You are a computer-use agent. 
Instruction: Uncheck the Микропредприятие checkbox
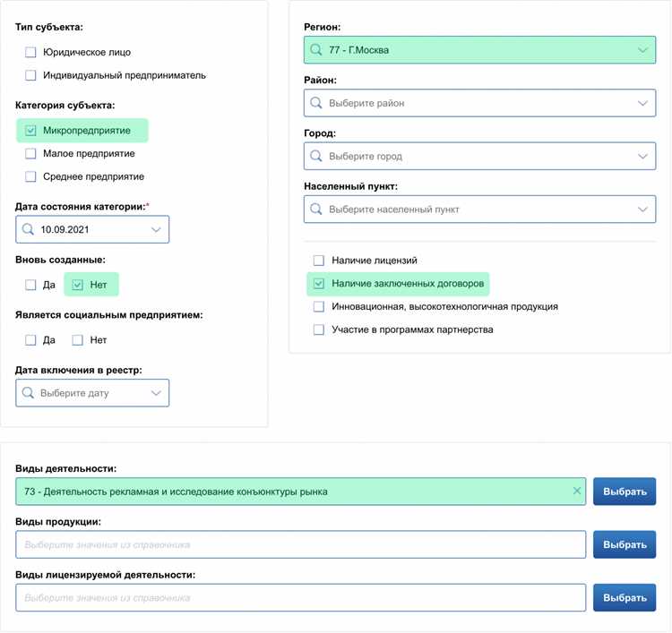coord(30,131)
